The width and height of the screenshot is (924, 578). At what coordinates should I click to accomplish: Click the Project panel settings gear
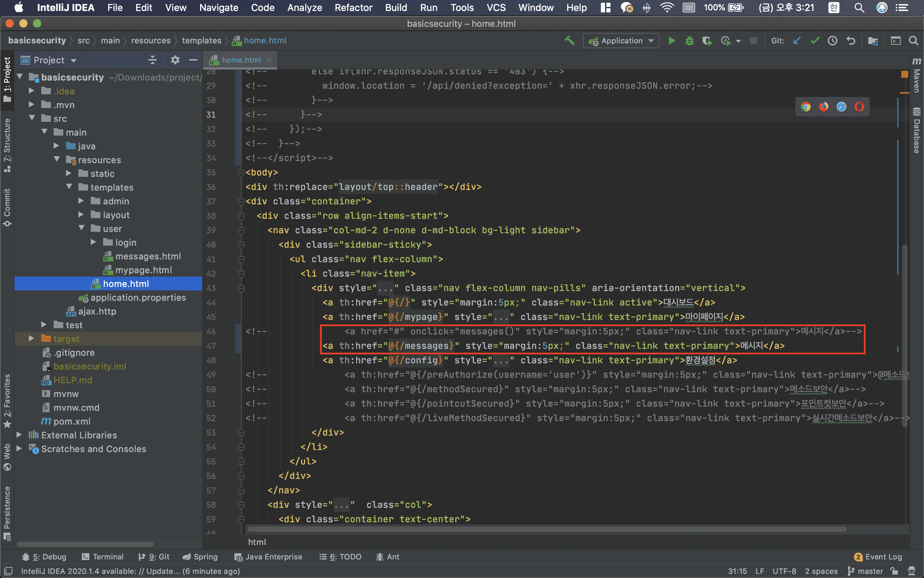point(175,60)
